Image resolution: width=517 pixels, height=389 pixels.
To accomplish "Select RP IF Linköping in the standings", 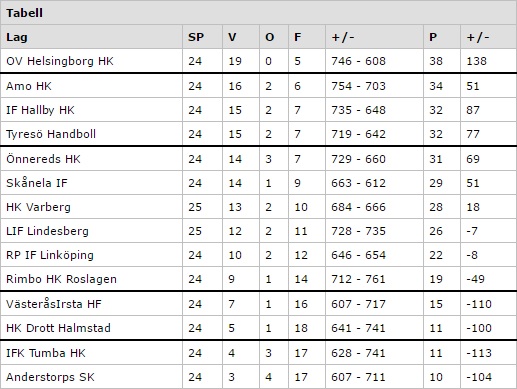I will (50, 255).
